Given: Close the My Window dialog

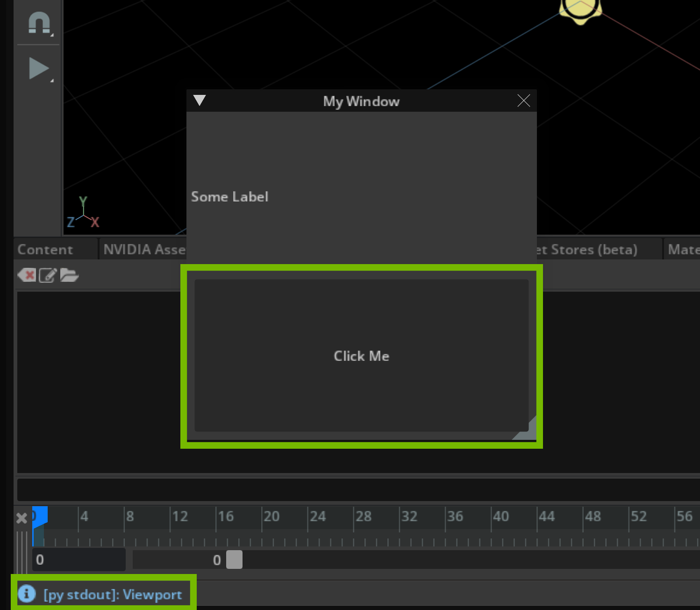Looking at the screenshot, I should (523, 100).
